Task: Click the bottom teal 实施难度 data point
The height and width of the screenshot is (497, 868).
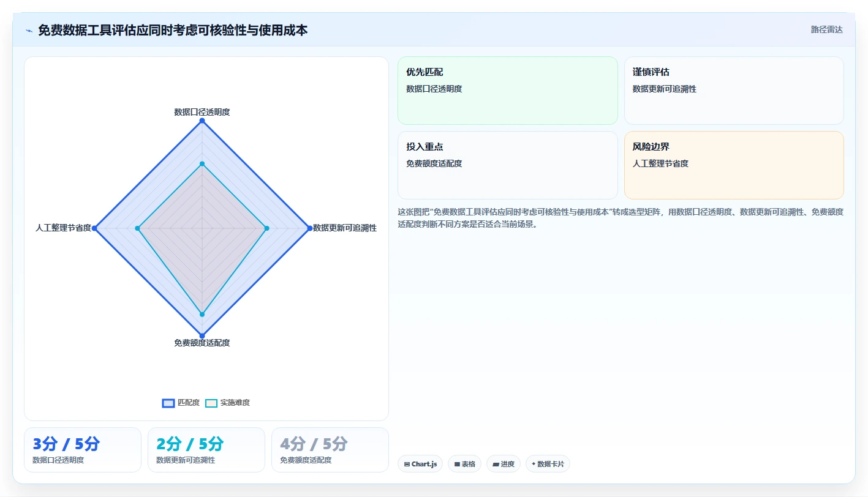Action: coord(202,314)
